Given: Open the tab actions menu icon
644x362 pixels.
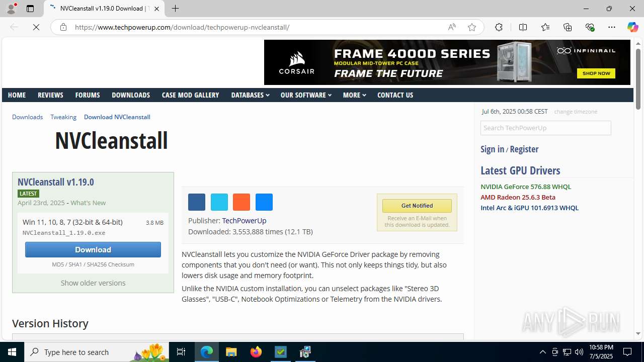Looking at the screenshot, I should [30, 9].
